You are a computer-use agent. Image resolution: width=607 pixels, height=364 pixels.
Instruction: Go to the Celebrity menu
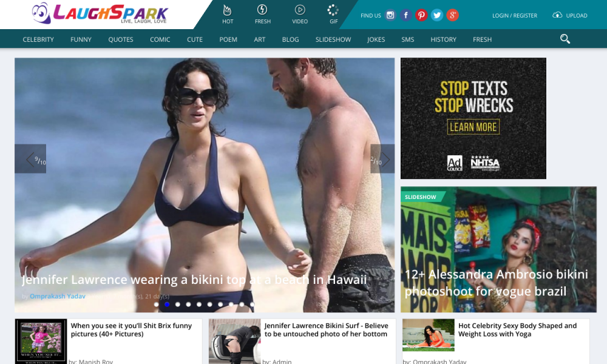coord(38,39)
